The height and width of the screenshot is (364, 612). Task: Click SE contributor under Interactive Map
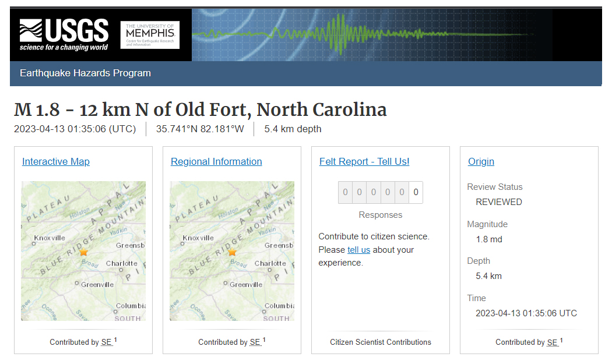click(x=106, y=342)
